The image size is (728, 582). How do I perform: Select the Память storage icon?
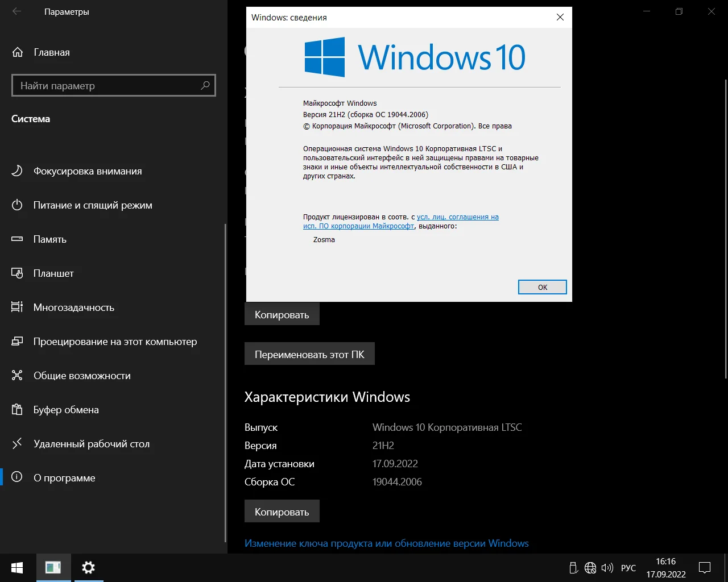coord(17,239)
